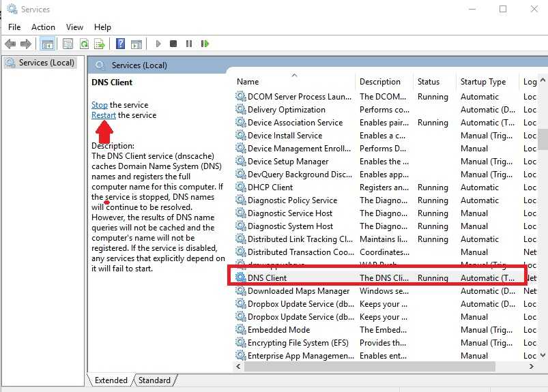Click the horizontal scrollbar left arrow

tap(238, 366)
